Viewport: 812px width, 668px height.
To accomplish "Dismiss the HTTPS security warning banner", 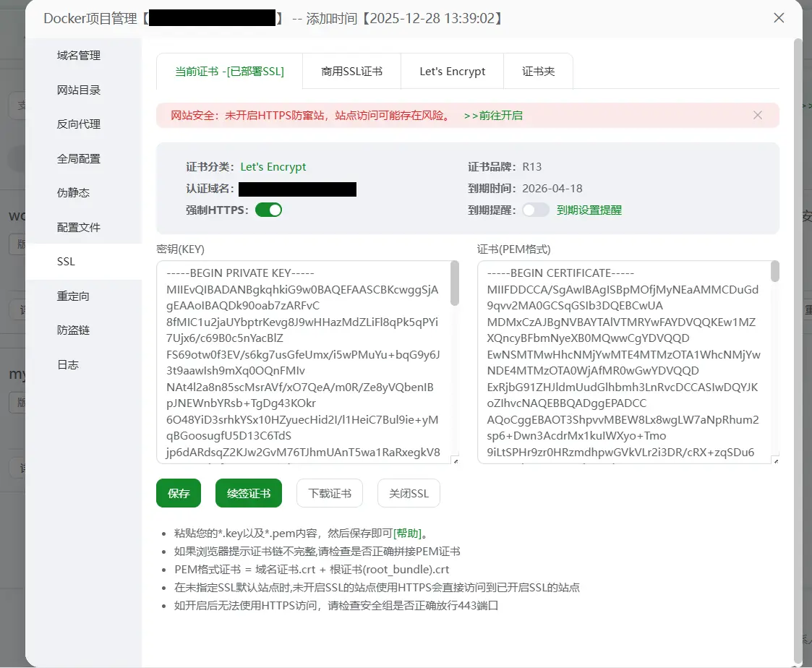I will pyautogui.click(x=757, y=115).
